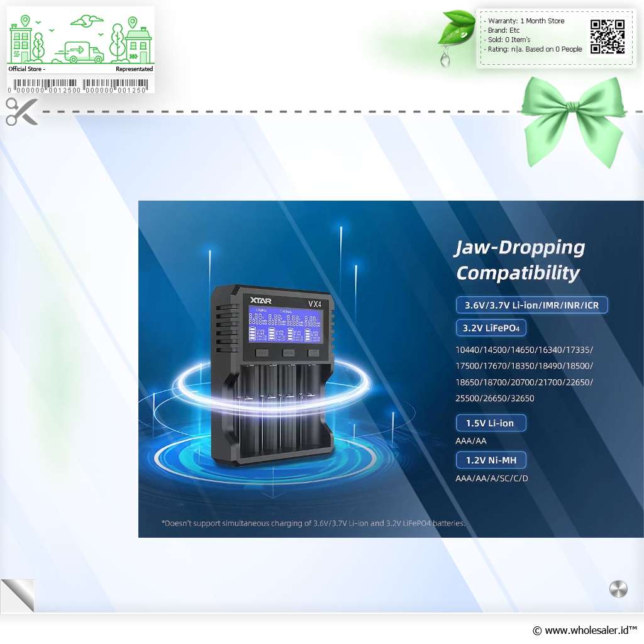Click the XTAR VX4 charger image
The width and height of the screenshot is (644, 644).
pos(272,375)
